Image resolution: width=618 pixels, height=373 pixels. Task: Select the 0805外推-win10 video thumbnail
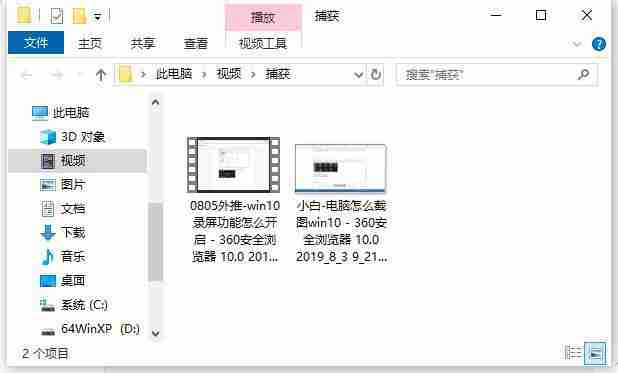click(x=234, y=165)
